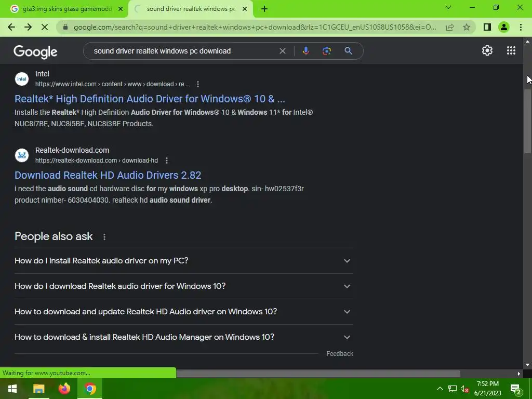532x399 pixels.
Task: Stop loading the page
Action: coord(45,27)
